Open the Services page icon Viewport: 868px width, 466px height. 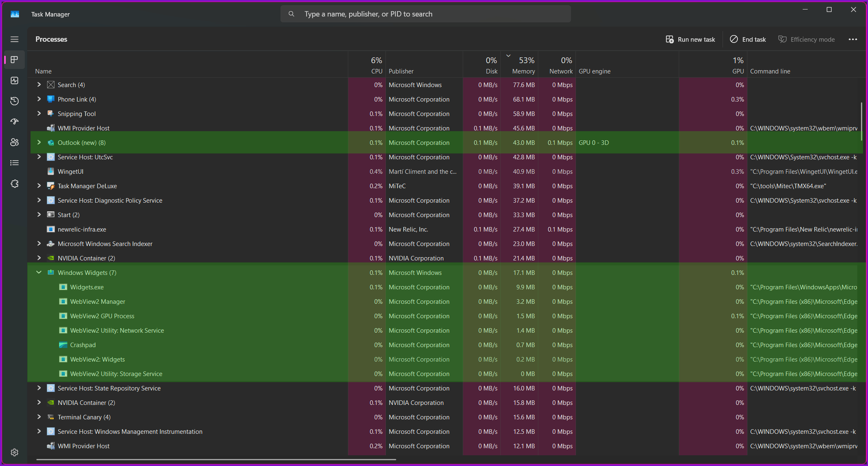[14, 184]
